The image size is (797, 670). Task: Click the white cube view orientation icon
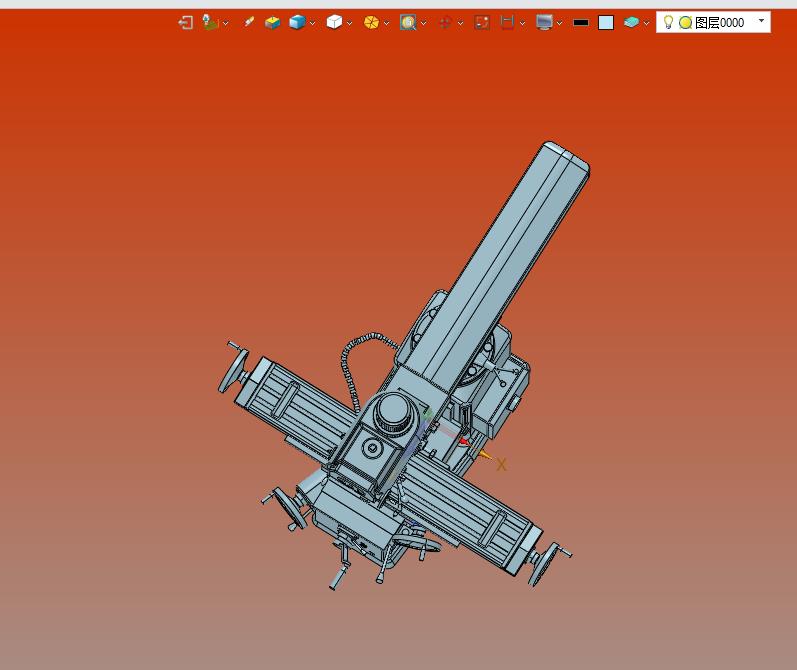coord(334,22)
